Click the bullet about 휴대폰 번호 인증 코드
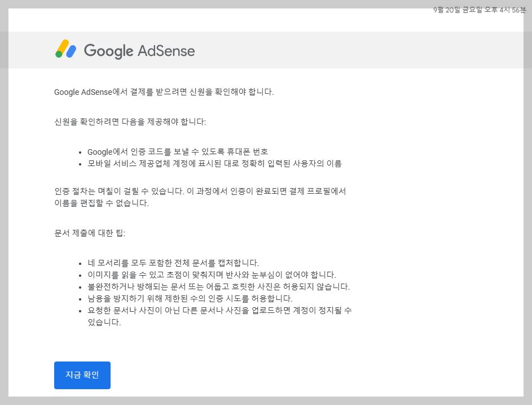This screenshot has width=532, height=405. click(178, 151)
